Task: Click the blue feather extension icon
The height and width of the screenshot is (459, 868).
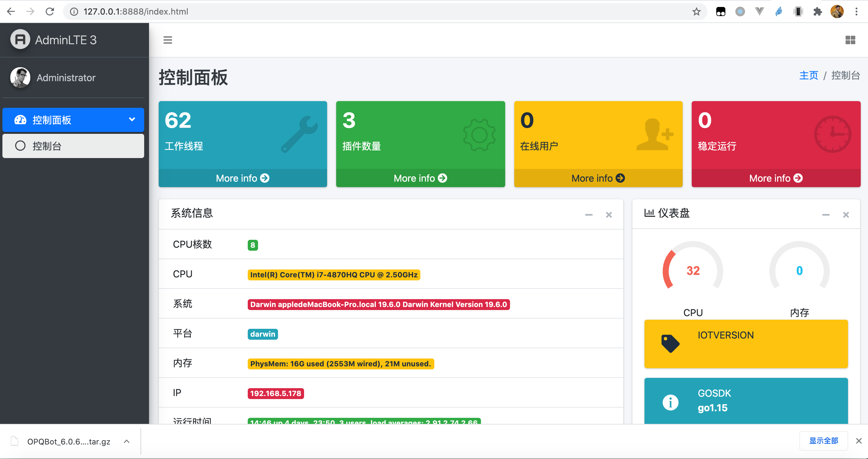Action: pos(779,12)
